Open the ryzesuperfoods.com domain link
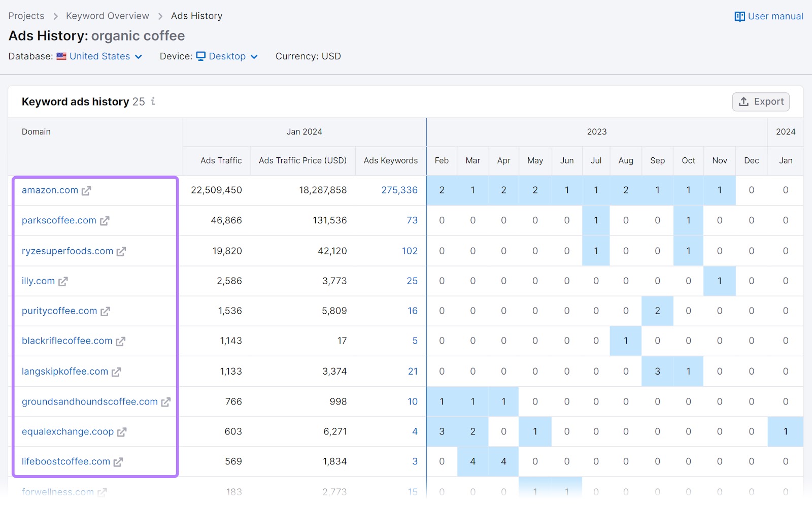This screenshot has height=505, width=812. coord(66,251)
